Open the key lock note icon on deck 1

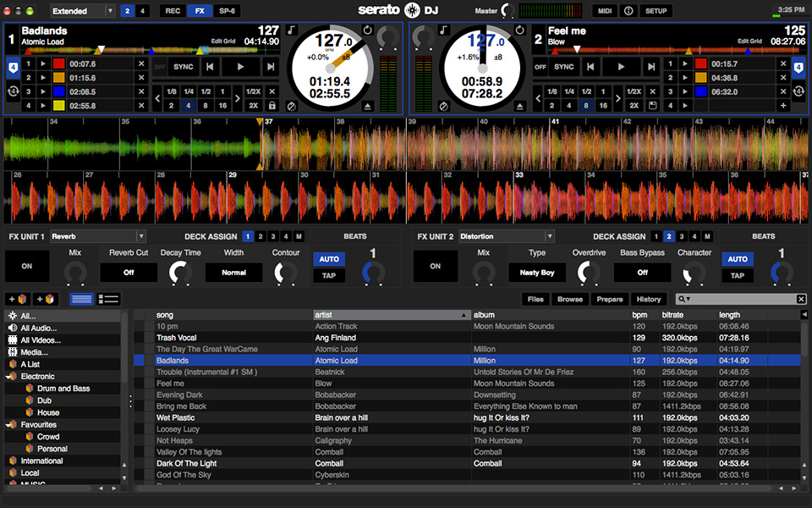292,30
